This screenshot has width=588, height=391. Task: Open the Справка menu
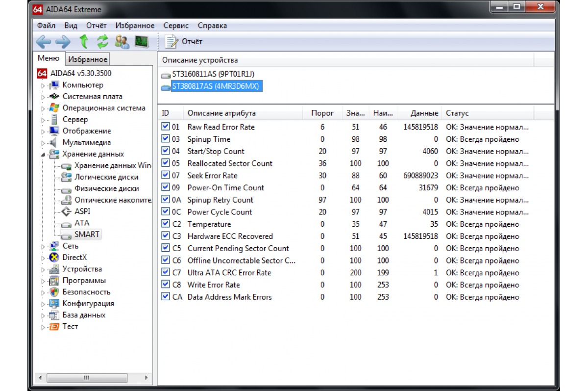coord(212,26)
